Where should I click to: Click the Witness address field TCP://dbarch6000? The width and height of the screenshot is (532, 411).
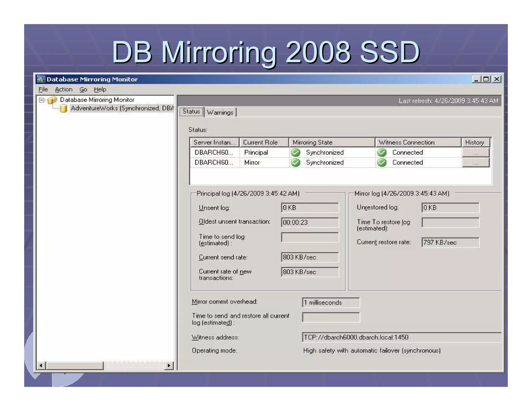click(x=402, y=337)
